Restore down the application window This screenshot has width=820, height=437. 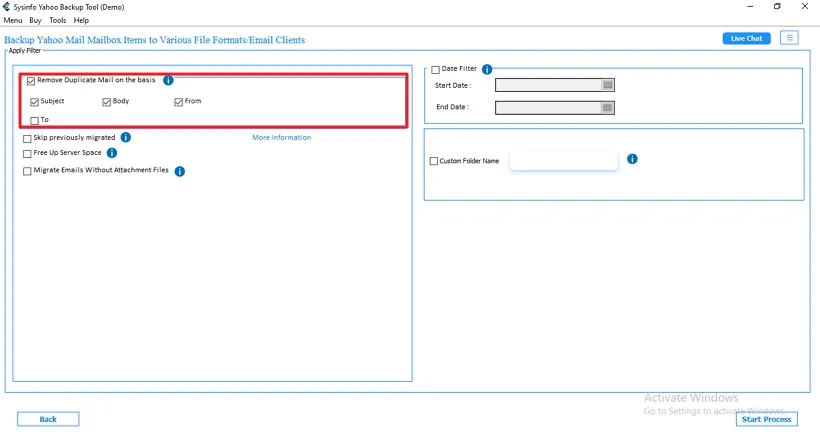pyautogui.click(x=777, y=7)
